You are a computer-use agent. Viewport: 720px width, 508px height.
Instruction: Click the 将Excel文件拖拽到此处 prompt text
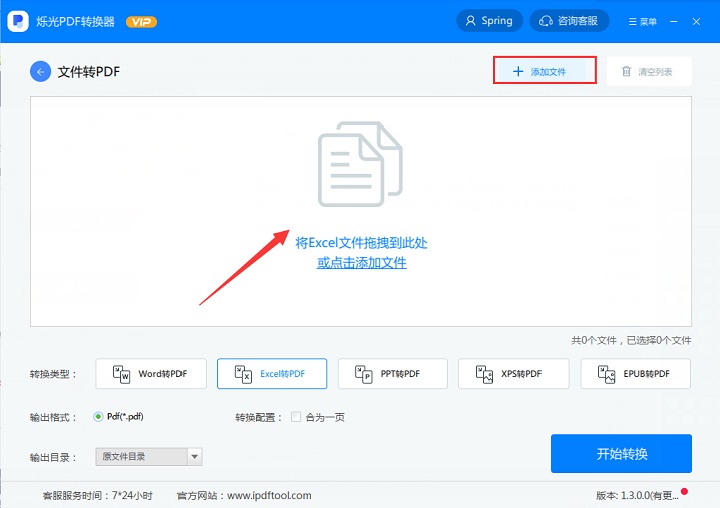click(361, 243)
